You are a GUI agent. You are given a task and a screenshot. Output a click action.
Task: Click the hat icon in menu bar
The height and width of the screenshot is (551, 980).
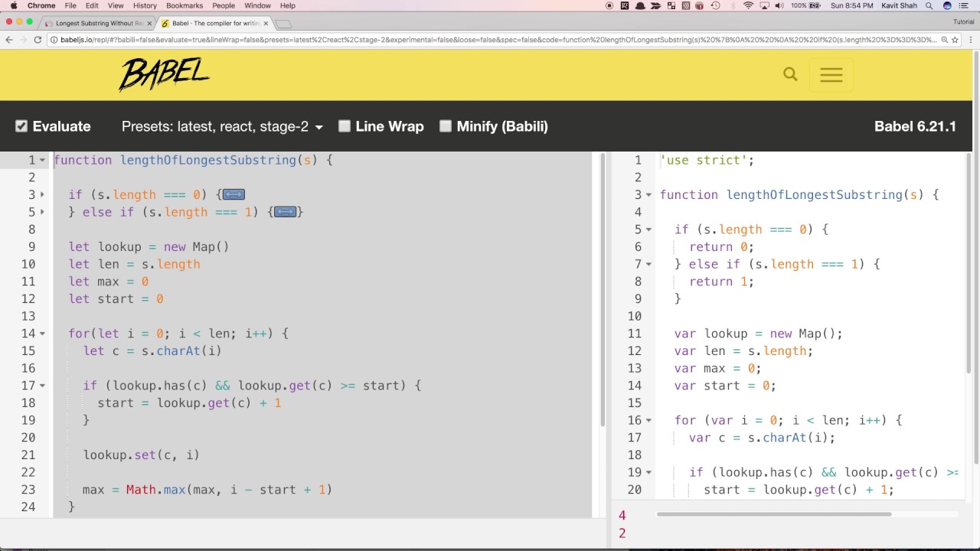pos(640,5)
